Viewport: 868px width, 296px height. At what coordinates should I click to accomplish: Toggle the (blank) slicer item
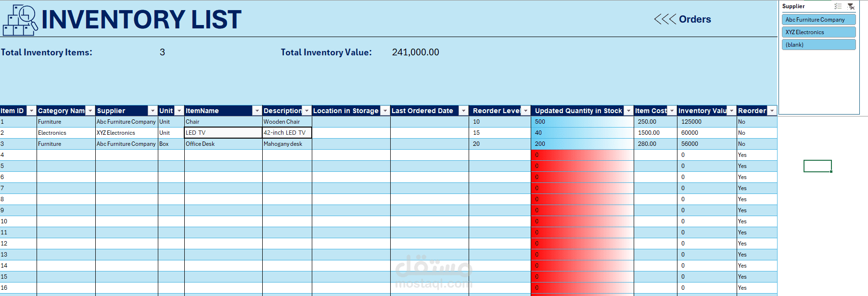(x=818, y=45)
